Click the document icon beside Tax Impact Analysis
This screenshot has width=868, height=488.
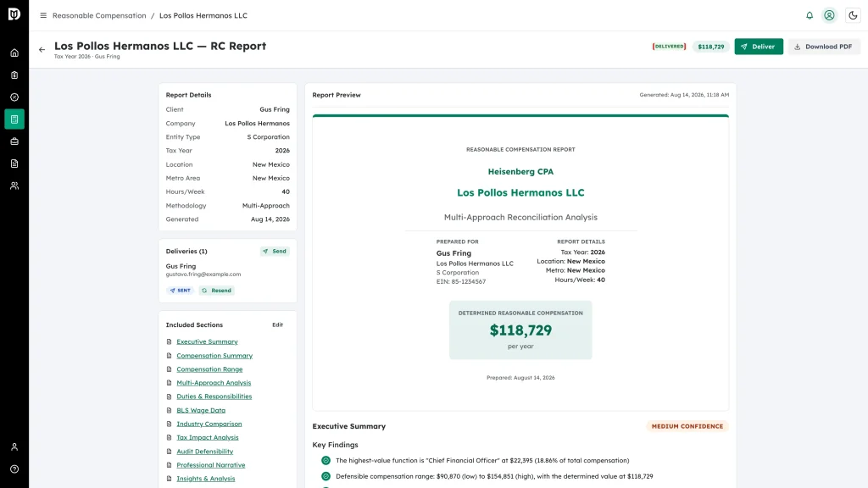click(169, 438)
